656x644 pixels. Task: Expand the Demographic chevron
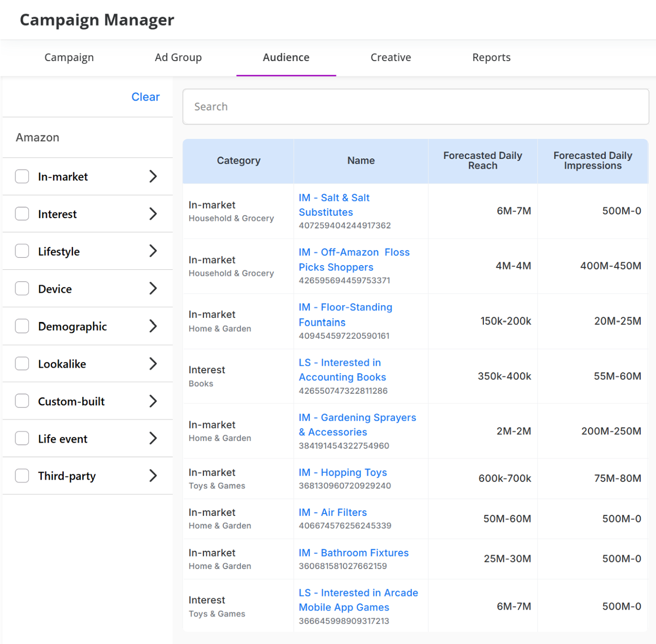pyautogui.click(x=153, y=326)
